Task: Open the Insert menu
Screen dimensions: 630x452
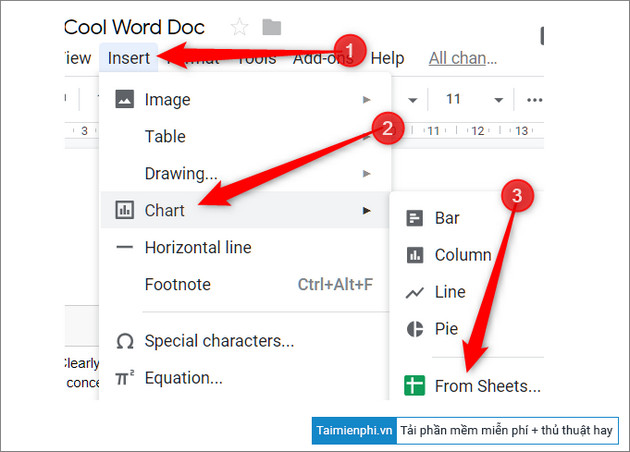Action: point(129,58)
